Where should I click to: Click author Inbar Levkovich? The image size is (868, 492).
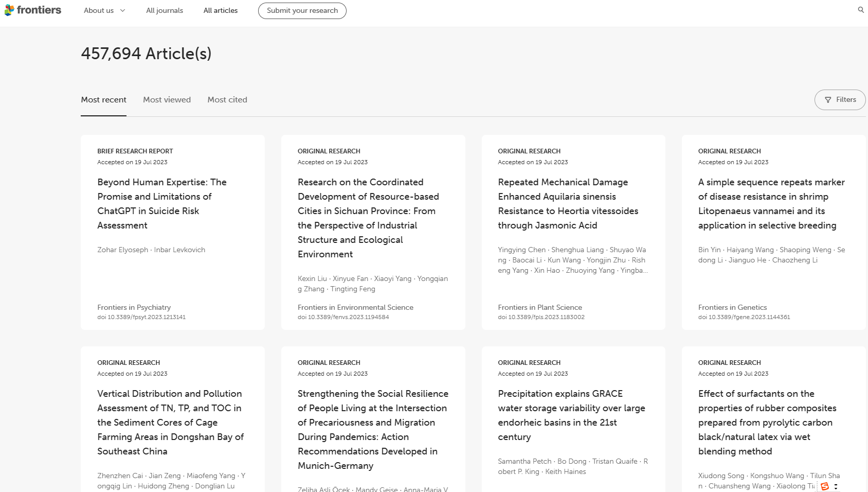point(179,250)
